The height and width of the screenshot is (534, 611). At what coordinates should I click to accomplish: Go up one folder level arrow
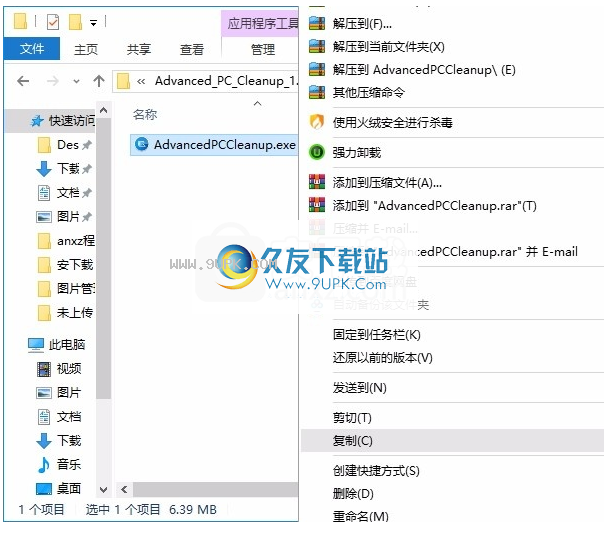99,81
